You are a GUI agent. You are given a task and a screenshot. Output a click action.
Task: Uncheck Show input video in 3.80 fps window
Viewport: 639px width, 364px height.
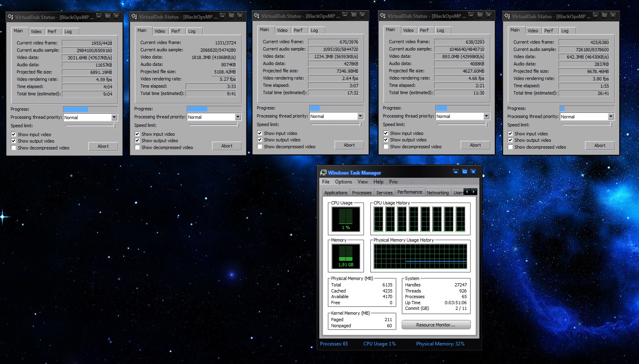pyautogui.click(x=510, y=134)
